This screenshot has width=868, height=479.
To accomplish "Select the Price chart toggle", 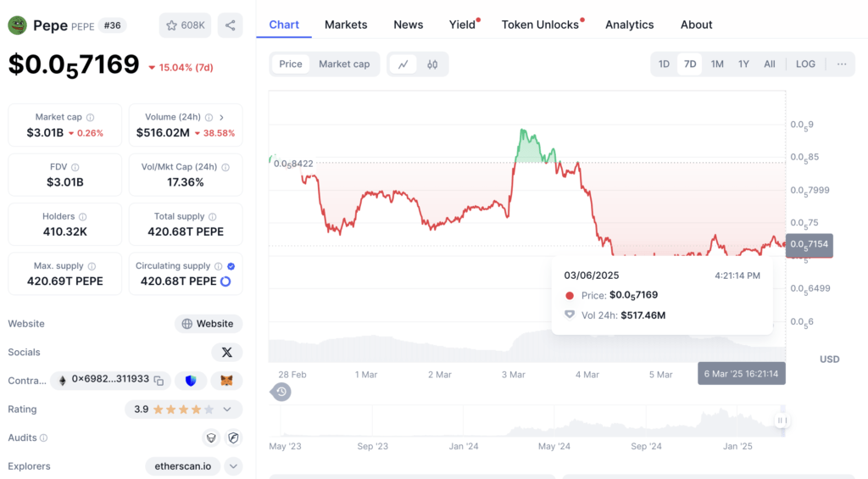I will [290, 64].
